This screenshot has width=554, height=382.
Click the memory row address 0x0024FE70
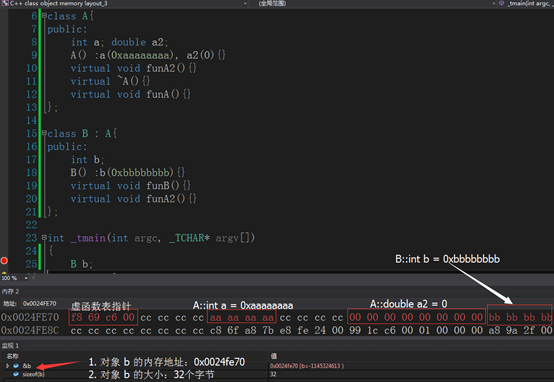[30, 317]
